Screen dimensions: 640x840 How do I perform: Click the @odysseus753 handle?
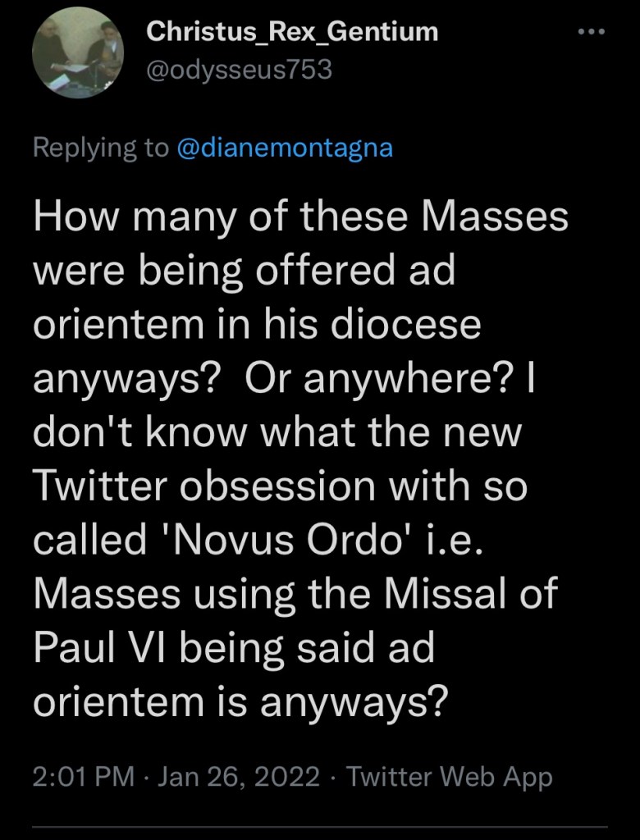239,70
